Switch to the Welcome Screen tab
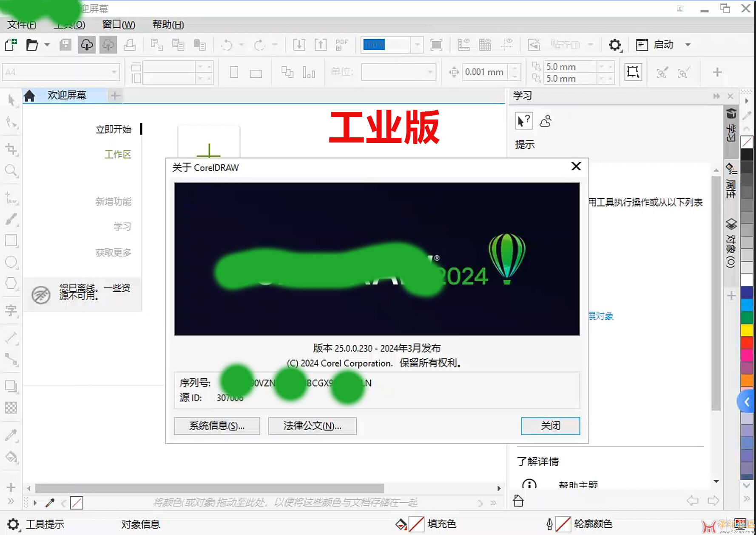 coord(67,95)
